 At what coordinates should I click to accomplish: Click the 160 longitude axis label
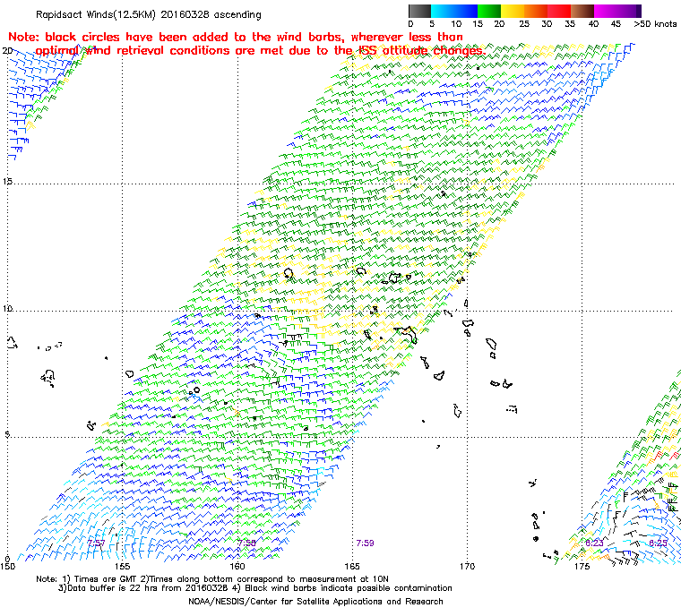tap(237, 567)
